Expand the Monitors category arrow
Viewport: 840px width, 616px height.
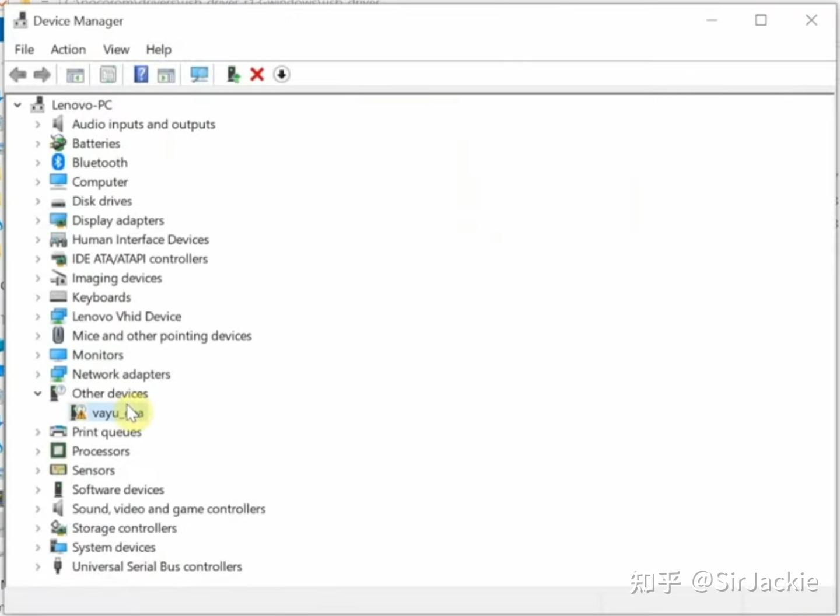pos(38,355)
